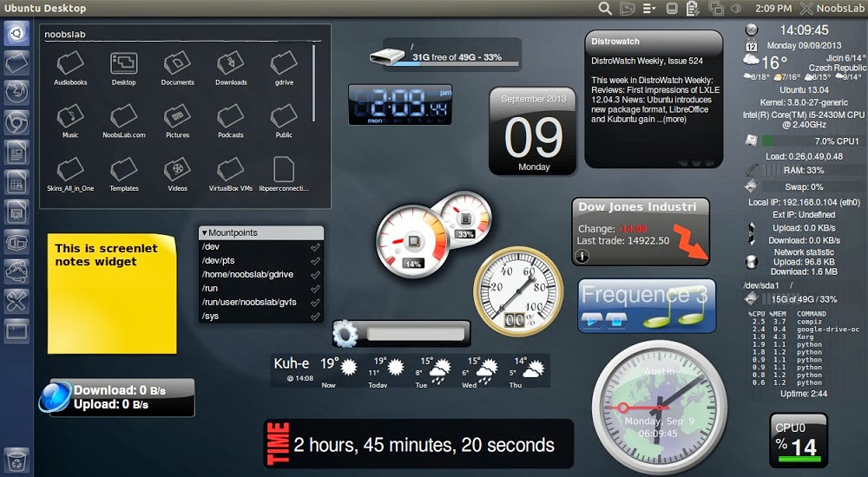
Task: Open Chromium browser from the launcher
Action: pos(16,123)
